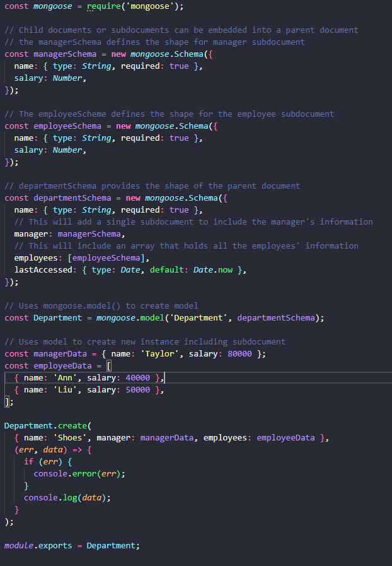Click employeeData in its const declaration
This screenshot has height=566, width=392.
[63, 366]
